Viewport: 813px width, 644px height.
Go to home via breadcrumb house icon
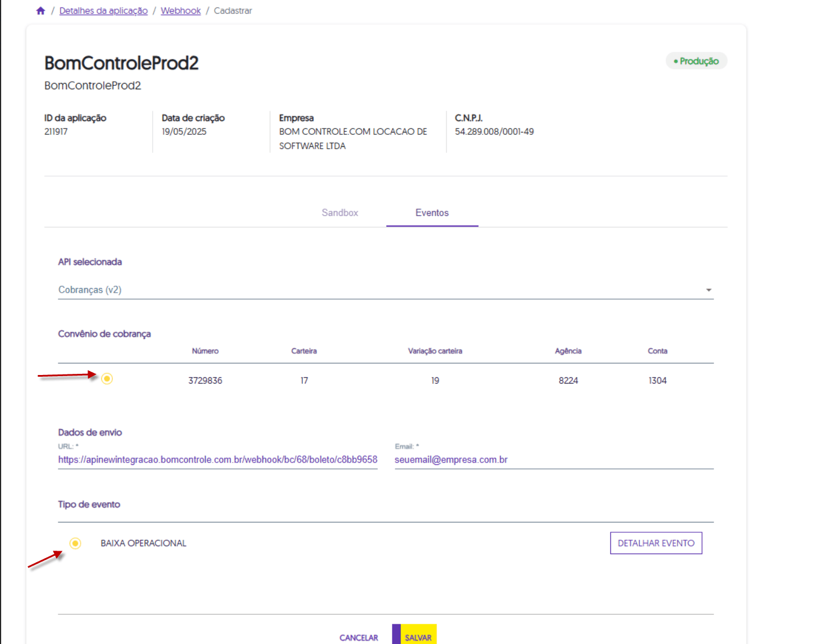click(40, 11)
